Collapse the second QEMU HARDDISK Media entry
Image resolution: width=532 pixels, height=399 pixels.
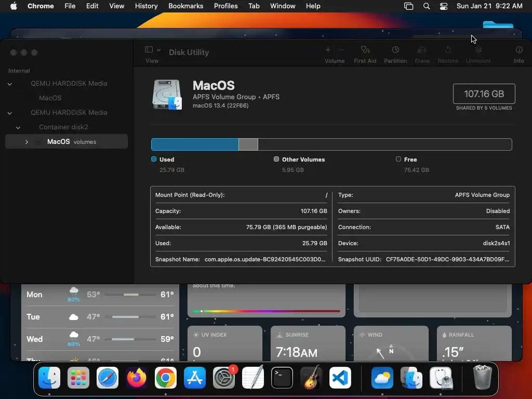click(x=10, y=113)
